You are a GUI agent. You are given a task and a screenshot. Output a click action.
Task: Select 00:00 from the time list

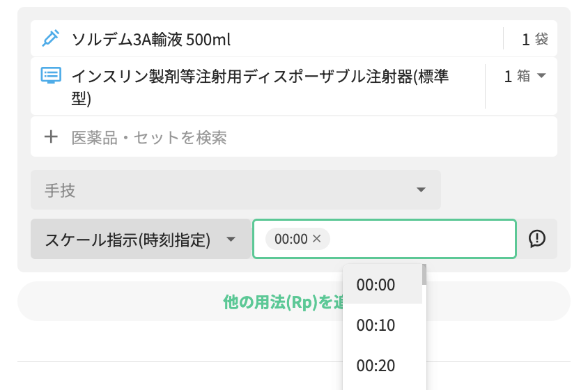376,284
